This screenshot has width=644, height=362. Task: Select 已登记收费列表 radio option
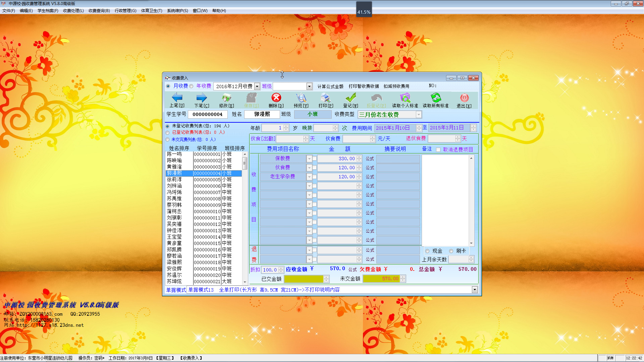point(168,132)
